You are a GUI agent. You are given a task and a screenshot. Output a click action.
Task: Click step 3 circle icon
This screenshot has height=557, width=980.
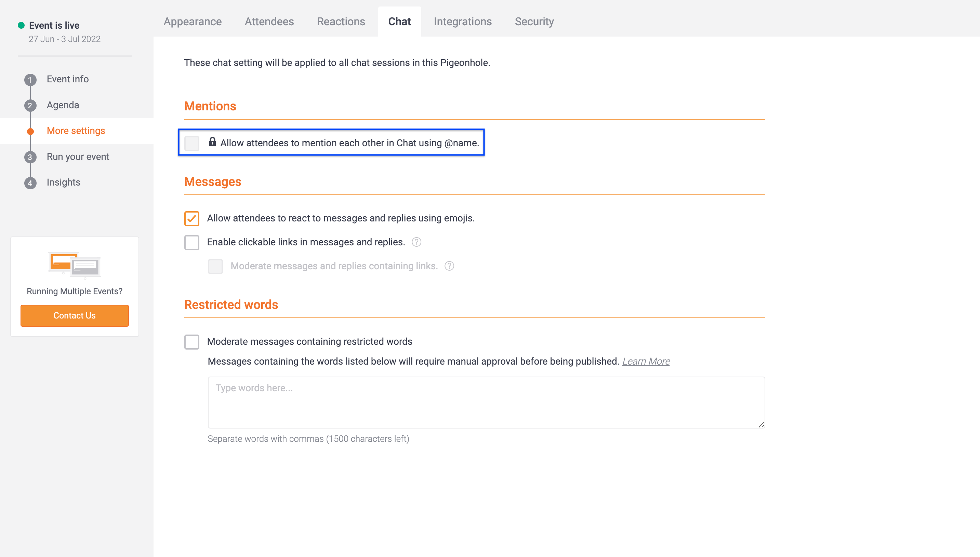click(30, 157)
